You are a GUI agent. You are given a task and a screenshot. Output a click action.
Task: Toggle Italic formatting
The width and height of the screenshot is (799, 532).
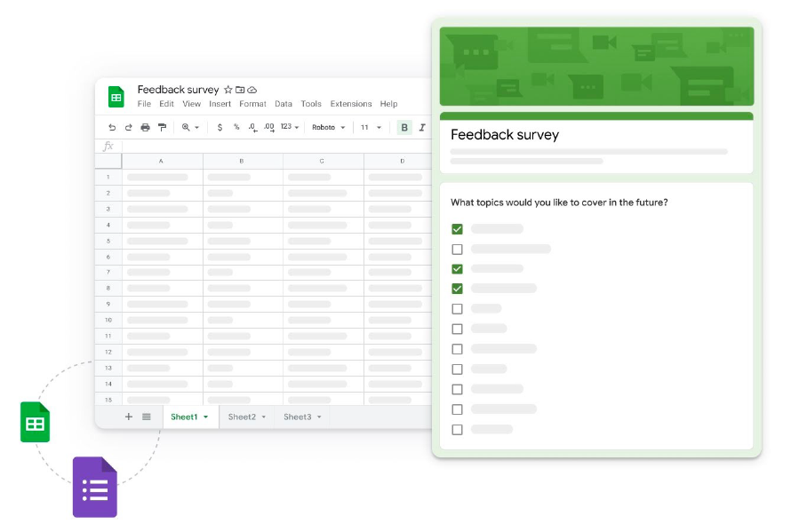click(x=422, y=127)
